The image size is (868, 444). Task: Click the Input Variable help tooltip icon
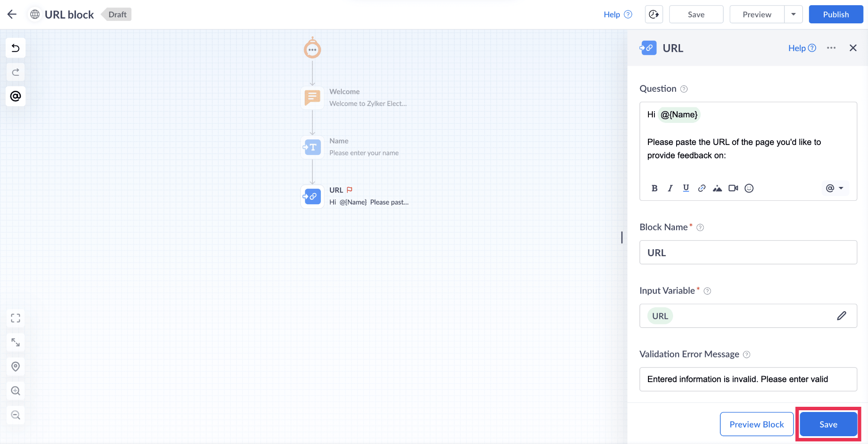[x=707, y=291]
